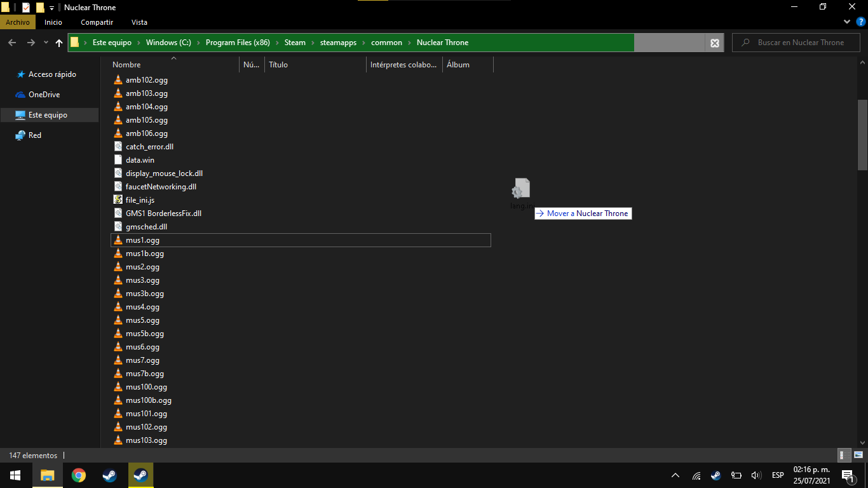The image size is (868, 488).
Task: Switch to the Compartir ribbon tab
Action: tap(97, 22)
